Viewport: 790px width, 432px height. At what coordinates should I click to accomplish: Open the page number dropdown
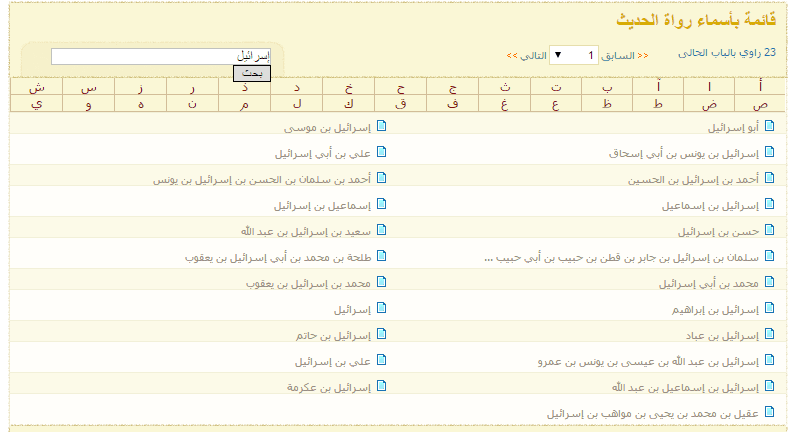click(572, 55)
